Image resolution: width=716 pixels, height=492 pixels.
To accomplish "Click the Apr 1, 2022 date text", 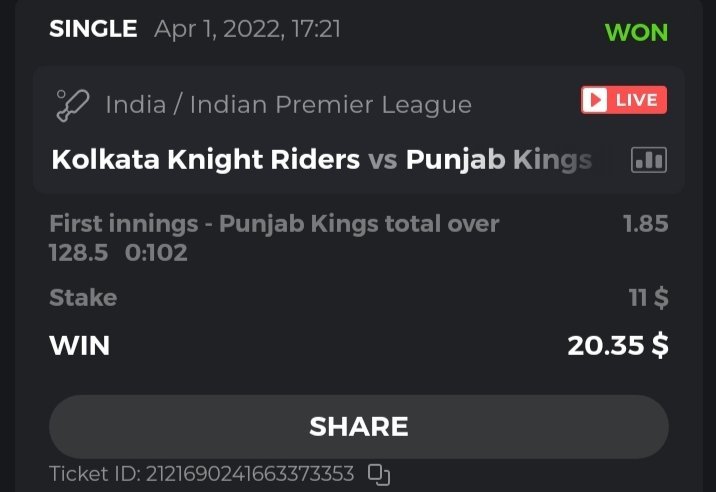I will [x=247, y=29].
